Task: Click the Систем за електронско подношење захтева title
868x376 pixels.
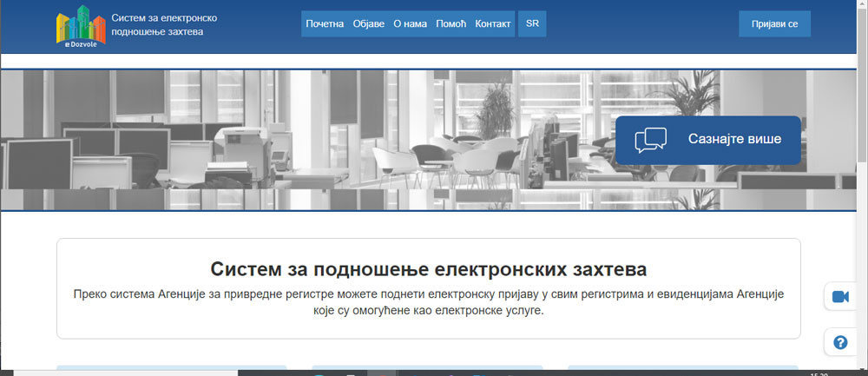Action: coord(164,25)
